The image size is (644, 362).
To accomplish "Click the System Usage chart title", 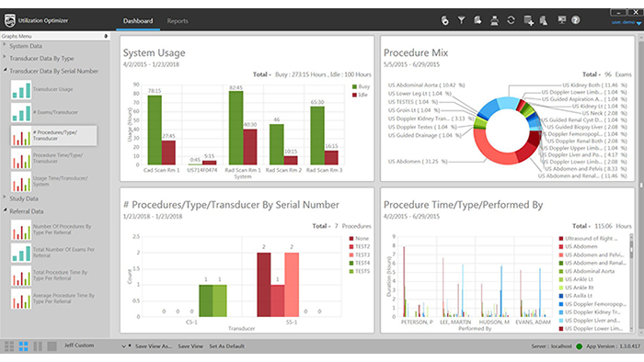I will point(154,53).
